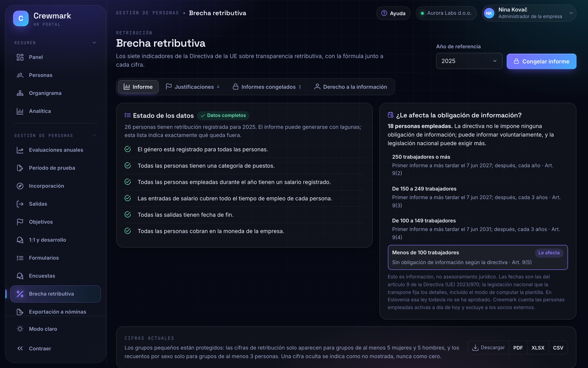This screenshot has height=368, width=588.
Task: Click the Período de prueba icon
Action: 20,168
